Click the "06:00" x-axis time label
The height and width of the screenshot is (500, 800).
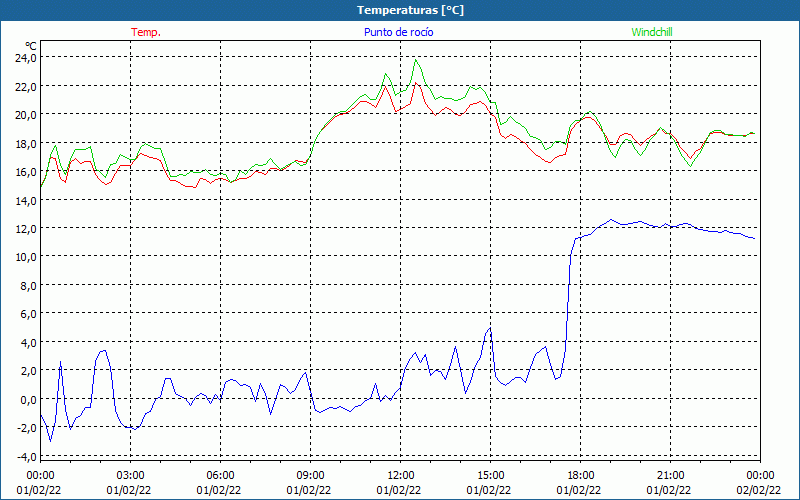pos(220,476)
